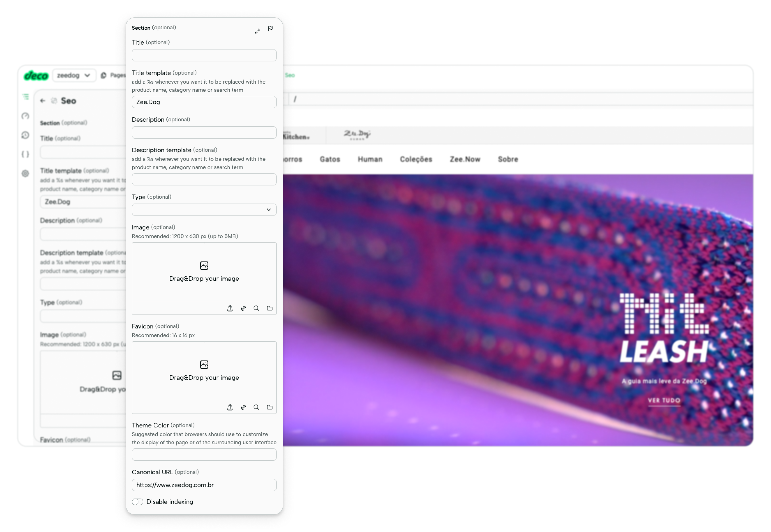This screenshot has height=532, width=771.
Task: Click search icon under Image drop area
Action: pyautogui.click(x=256, y=308)
